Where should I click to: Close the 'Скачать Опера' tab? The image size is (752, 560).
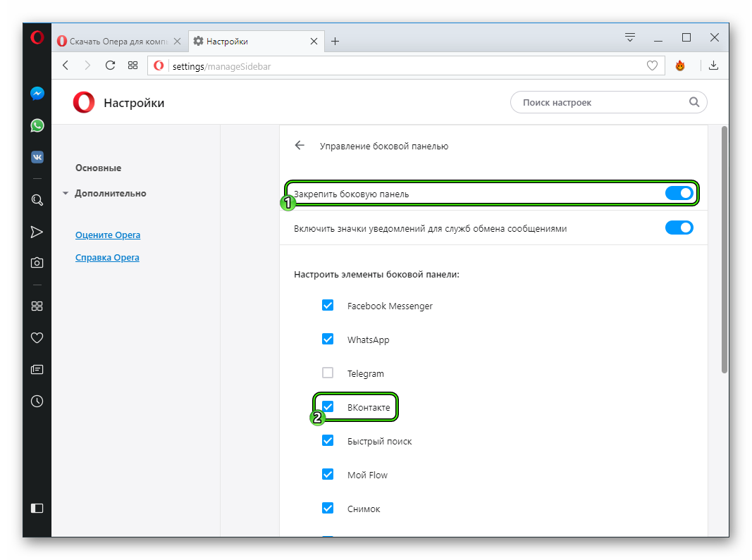click(178, 42)
